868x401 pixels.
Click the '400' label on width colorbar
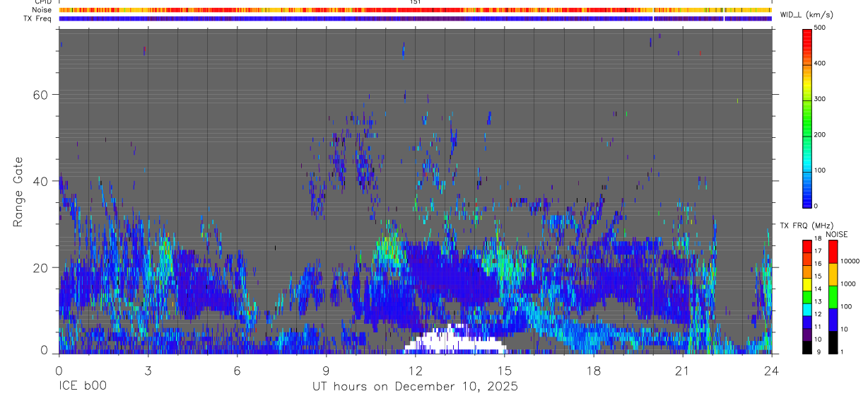820,63
